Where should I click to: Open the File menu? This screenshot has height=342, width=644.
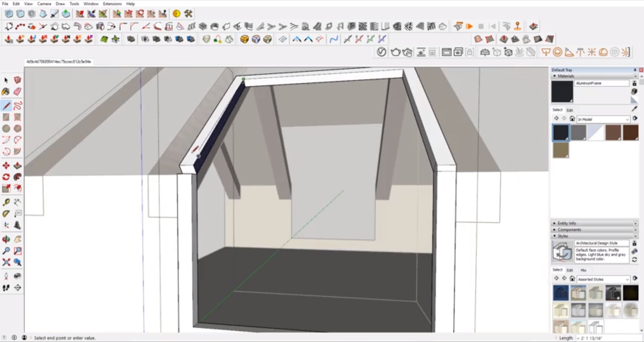tap(5, 4)
